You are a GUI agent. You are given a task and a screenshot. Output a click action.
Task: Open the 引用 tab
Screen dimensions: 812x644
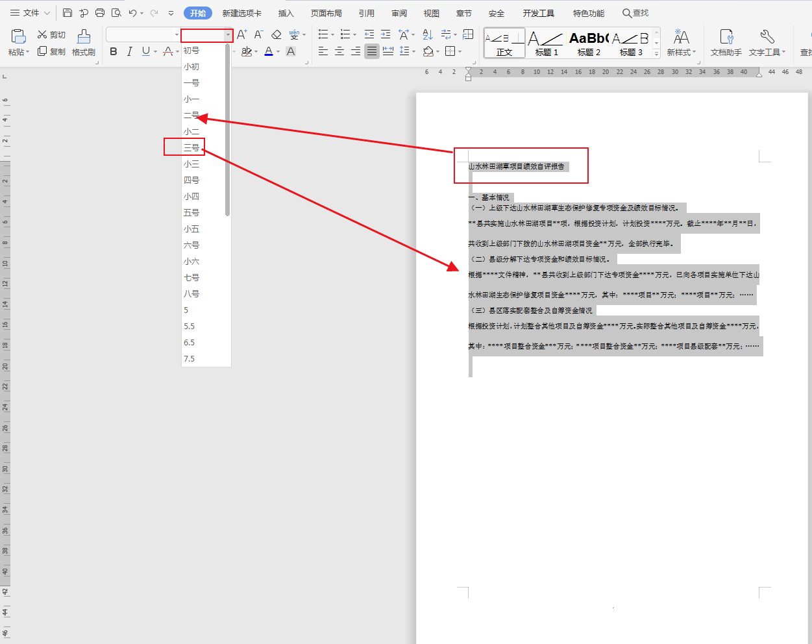367,13
